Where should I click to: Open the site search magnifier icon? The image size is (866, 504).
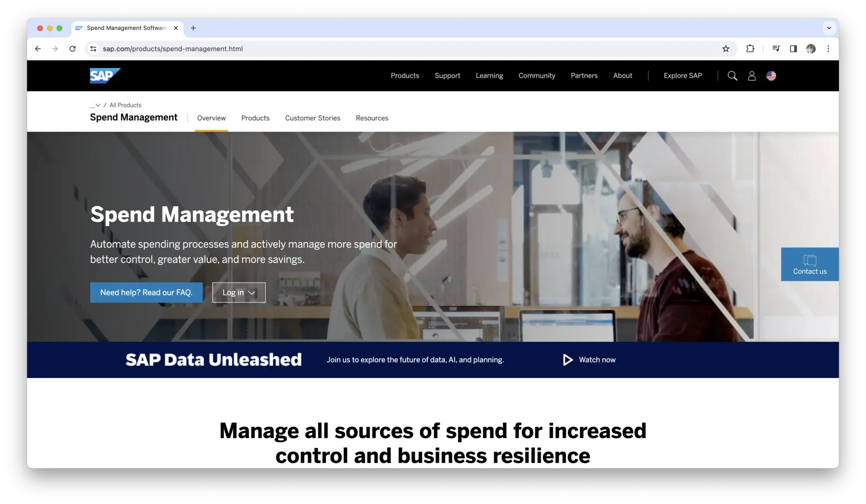732,76
